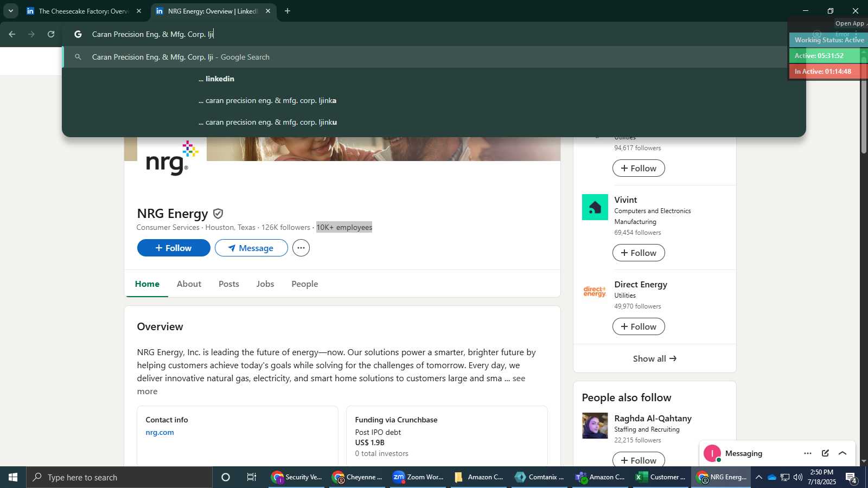Open the notification center icon

pos(851,478)
